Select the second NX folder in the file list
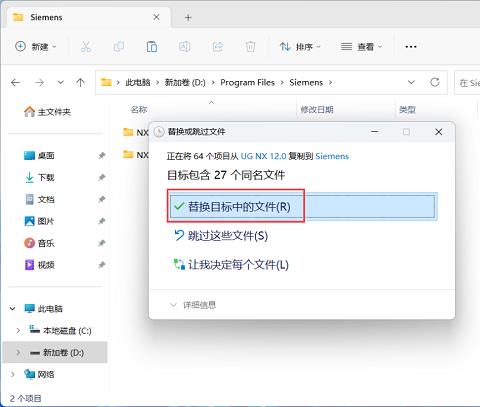 (x=136, y=155)
